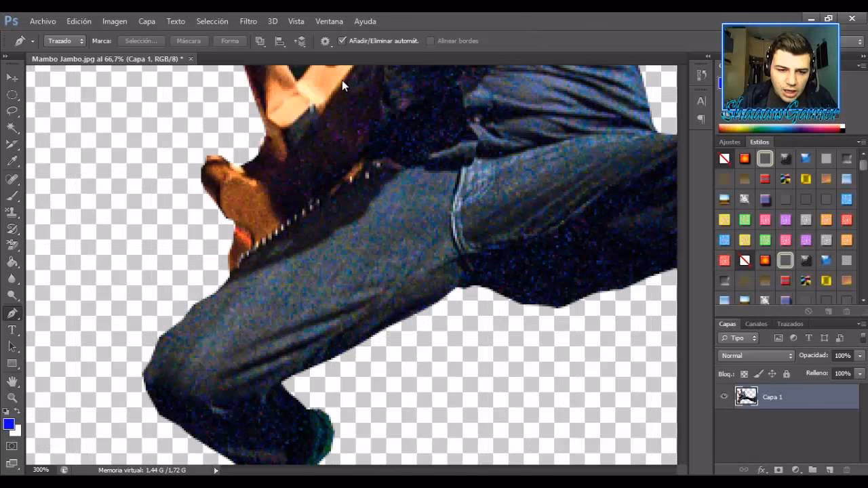
Task: Open the Trazado mode dropdown
Action: 64,41
